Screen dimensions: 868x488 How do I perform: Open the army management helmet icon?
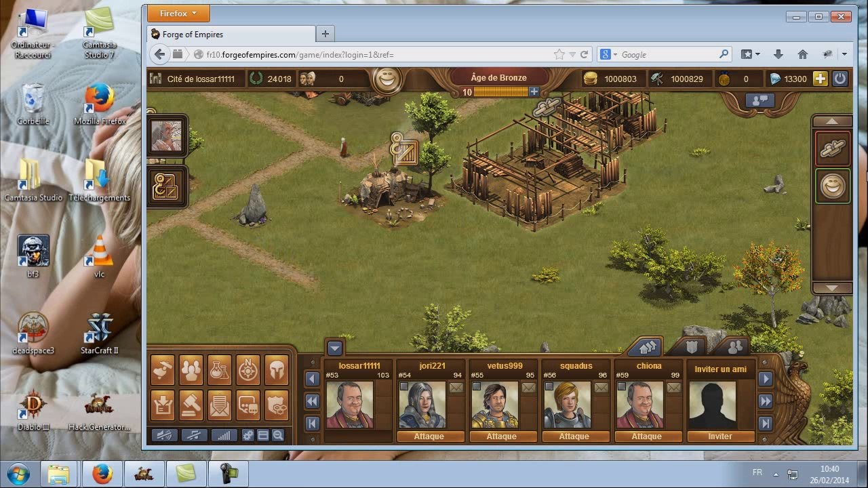point(277,370)
